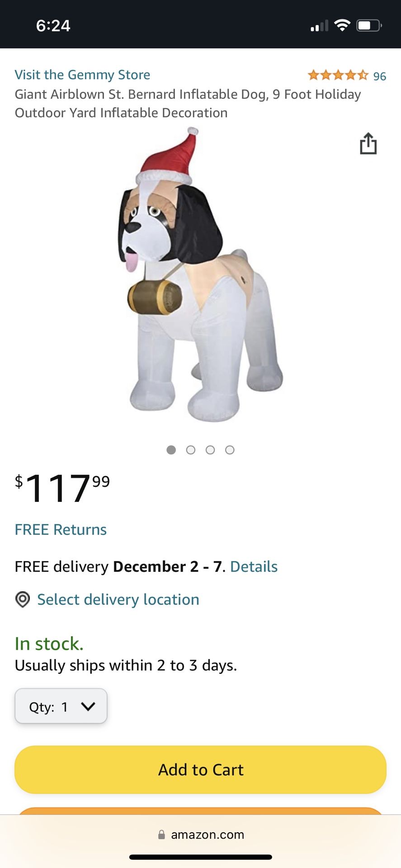Open Visit the Gemmy Store link
Screen dimensions: 401x868
[x=82, y=75]
